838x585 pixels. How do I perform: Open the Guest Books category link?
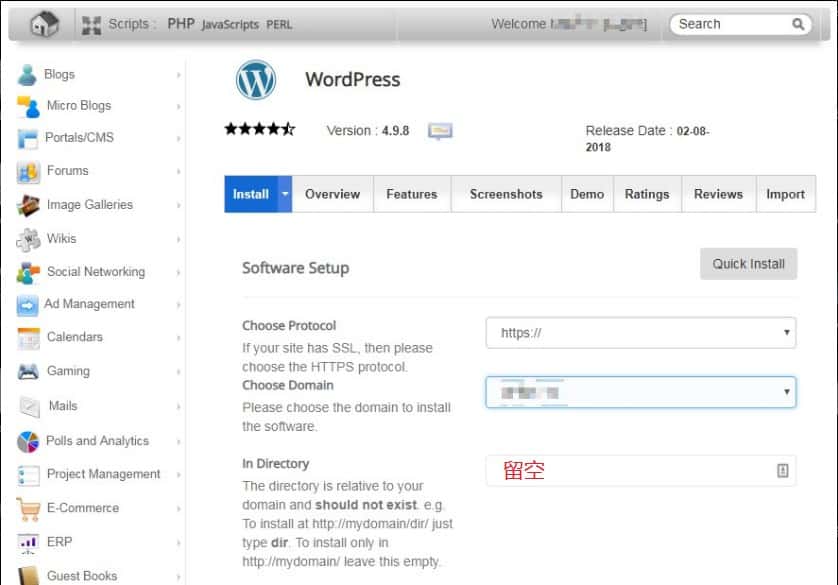click(82, 576)
